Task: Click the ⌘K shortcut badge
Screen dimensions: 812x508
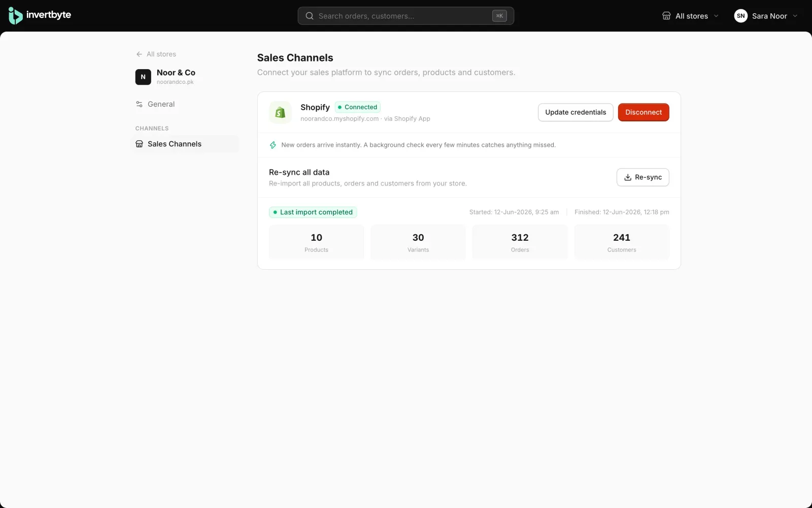Action: [499, 16]
